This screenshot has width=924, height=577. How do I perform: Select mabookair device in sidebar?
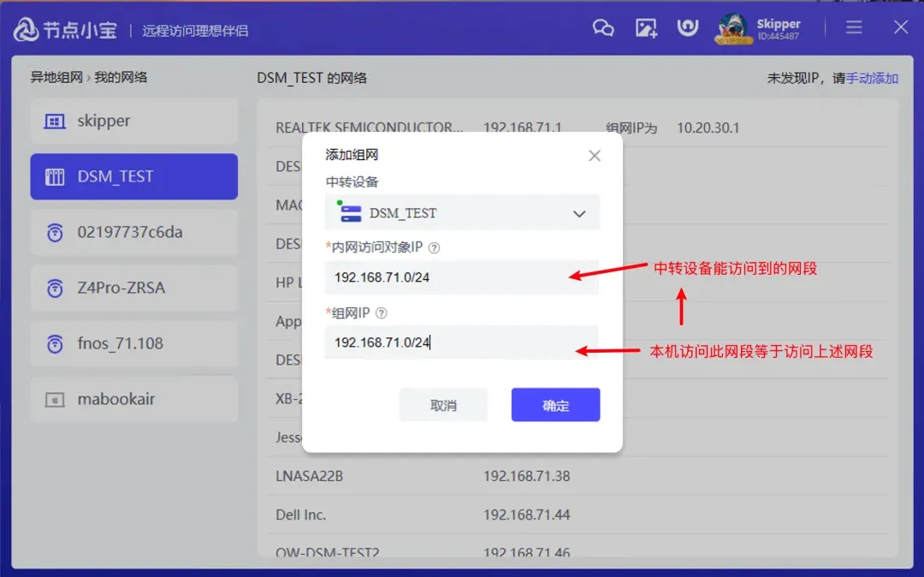click(133, 399)
